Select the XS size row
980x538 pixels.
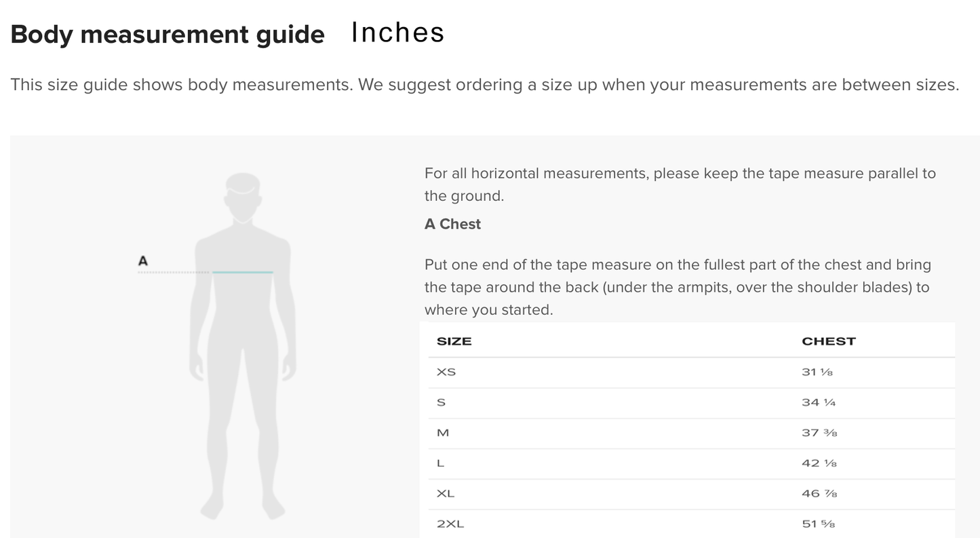691,372
